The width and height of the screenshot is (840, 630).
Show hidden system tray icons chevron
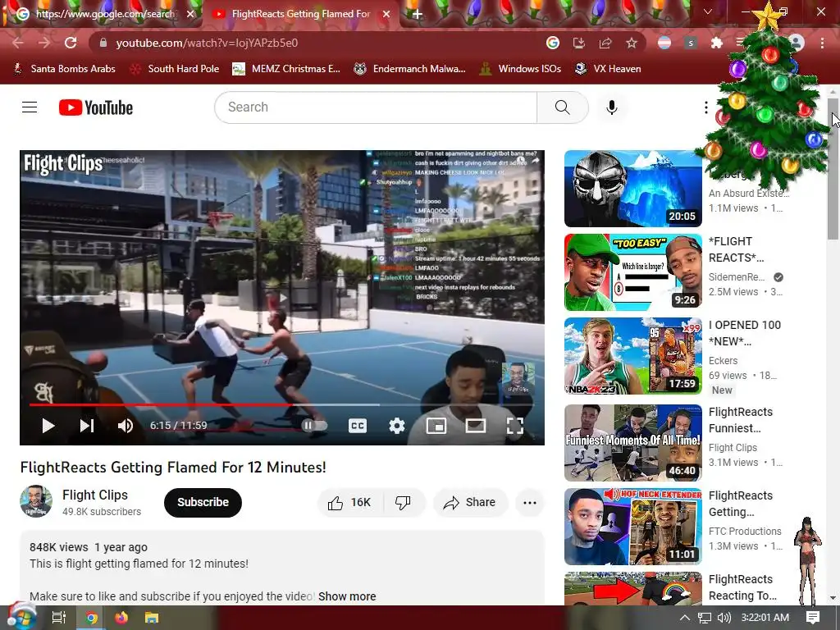coord(684,618)
